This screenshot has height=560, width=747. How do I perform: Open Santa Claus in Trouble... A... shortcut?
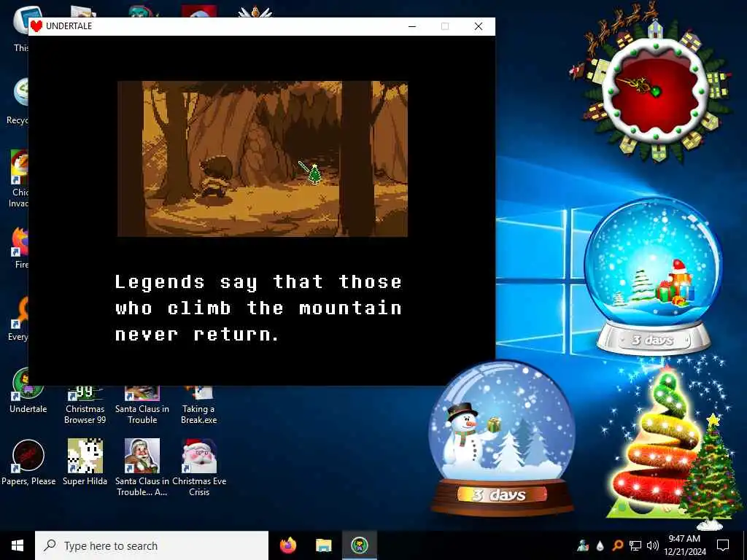click(142, 467)
